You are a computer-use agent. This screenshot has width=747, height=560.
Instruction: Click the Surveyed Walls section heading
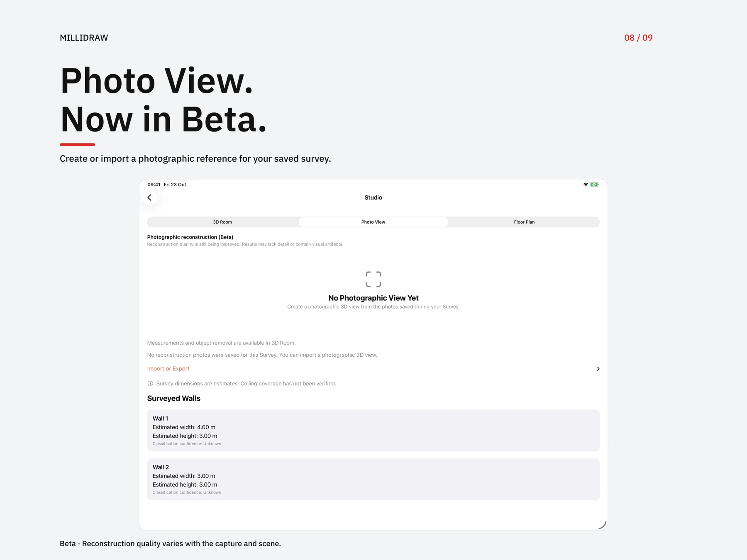[x=173, y=398]
